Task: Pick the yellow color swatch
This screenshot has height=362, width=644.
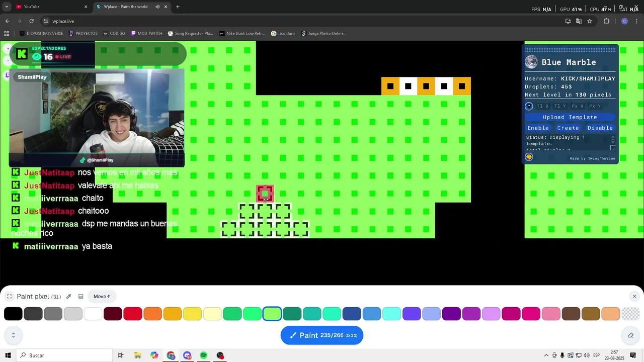Action: [192, 314]
